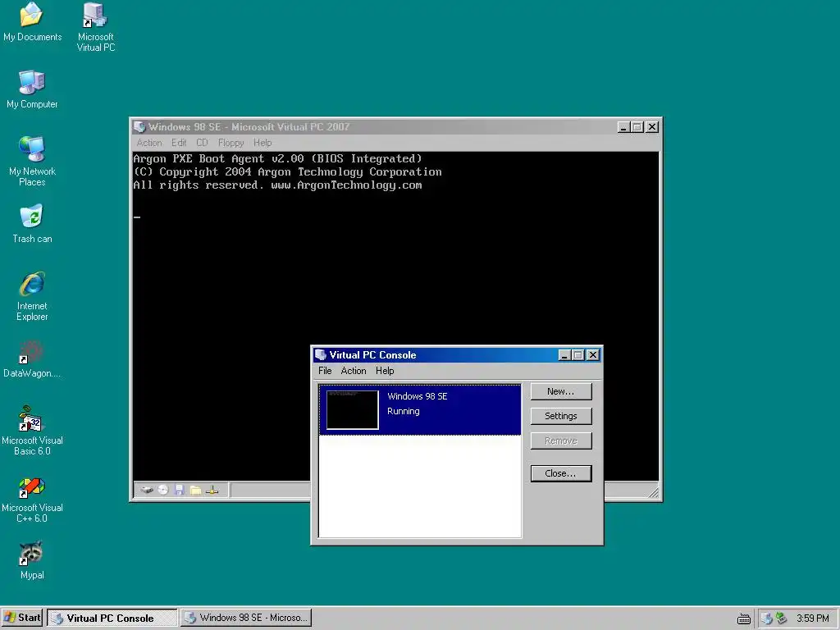Click the Windows 98 SE machine thumbnail

coord(352,410)
